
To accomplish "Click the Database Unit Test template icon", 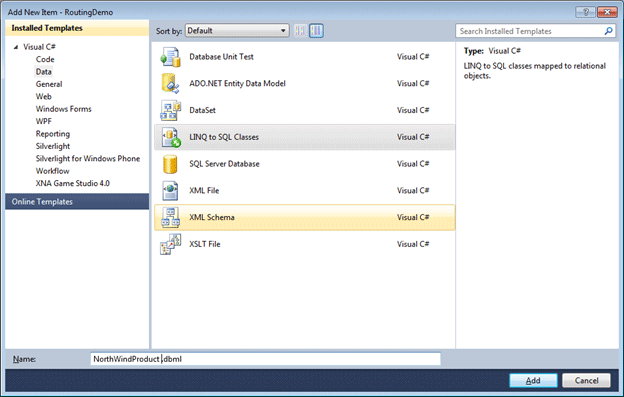I will pyautogui.click(x=171, y=56).
